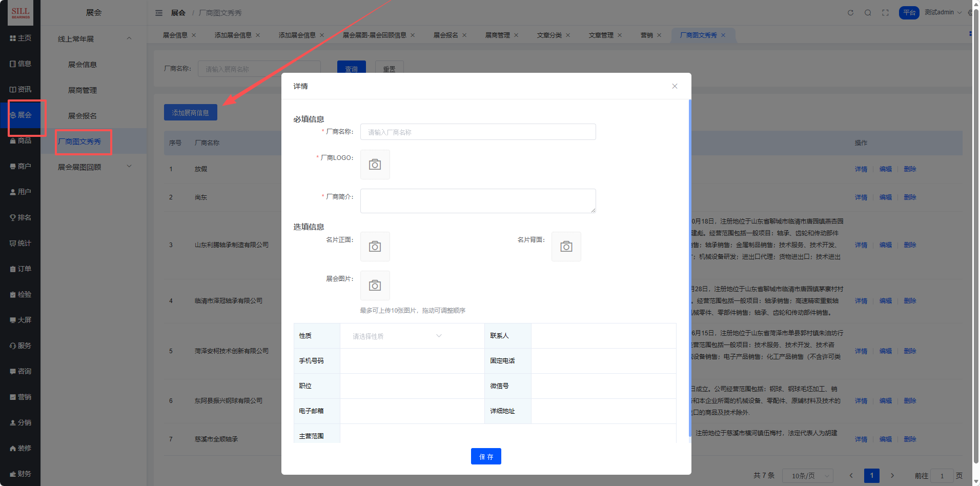980x486 pixels.
Task: Expand the 展会展图回顾 submenu
Action: (x=129, y=167)
